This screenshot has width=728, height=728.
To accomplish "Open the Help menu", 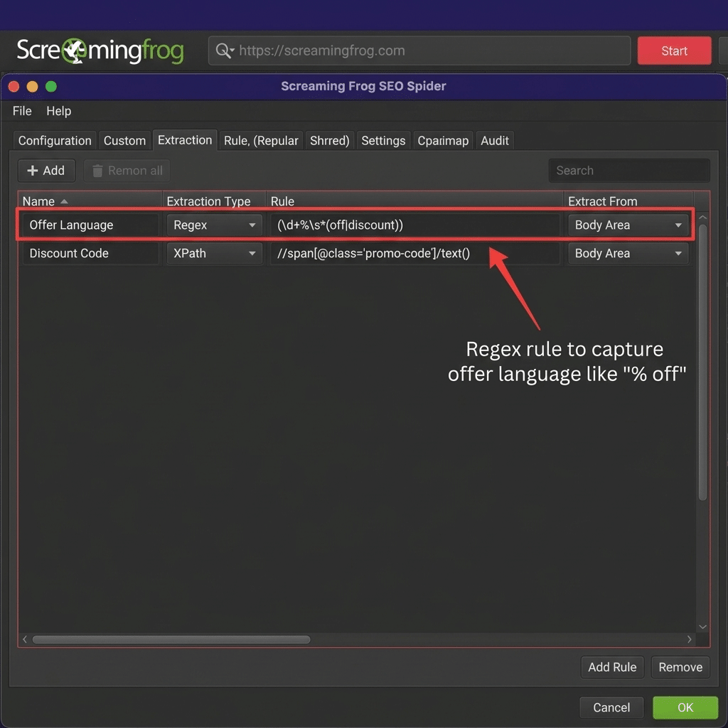I will click(58, 111).
